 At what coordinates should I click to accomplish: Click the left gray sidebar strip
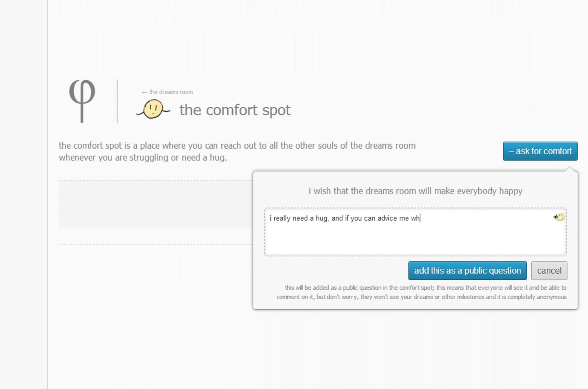pos(23,194)
